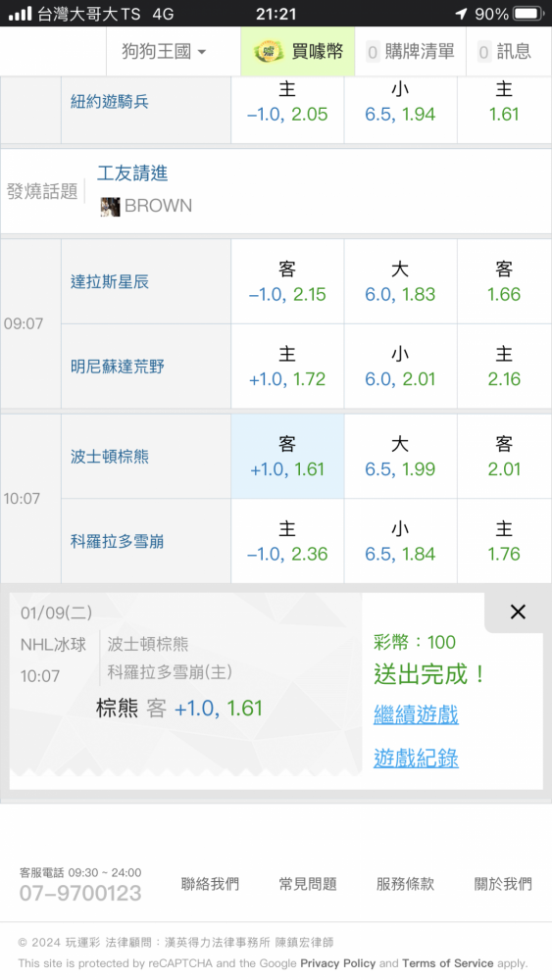Image resolution: width=552 pixels, height=980 pixels.
Task: Open the 常見問題 footer link
Action: (x=308, y=884)
